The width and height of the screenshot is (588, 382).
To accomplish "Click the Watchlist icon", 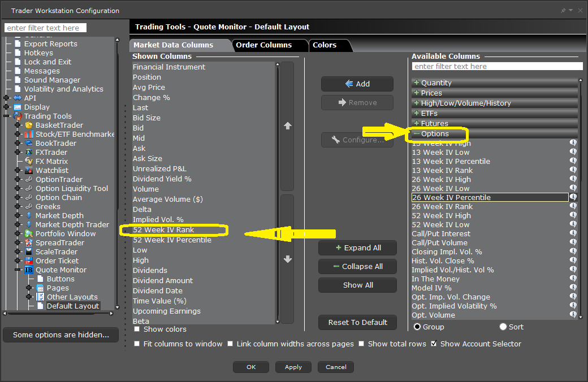I will pos(29,170).
